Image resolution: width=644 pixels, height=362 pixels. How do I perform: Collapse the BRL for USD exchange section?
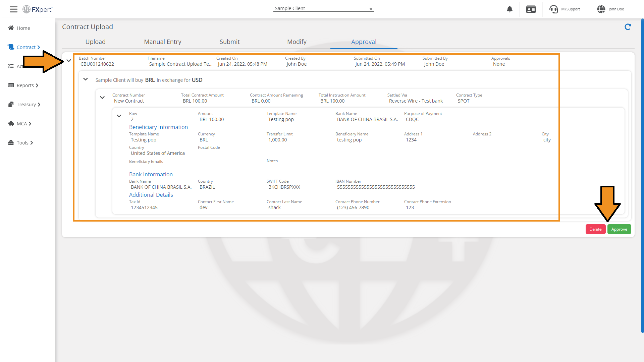[86, 79]
